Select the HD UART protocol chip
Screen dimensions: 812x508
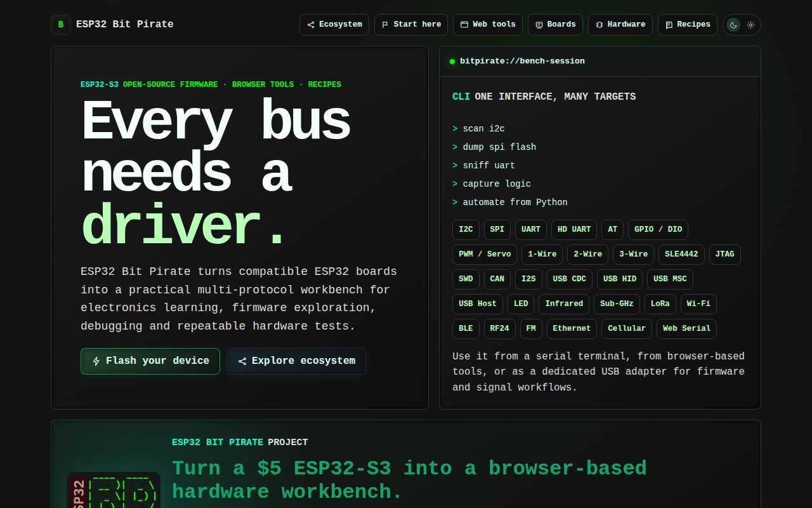click(574, 230)
